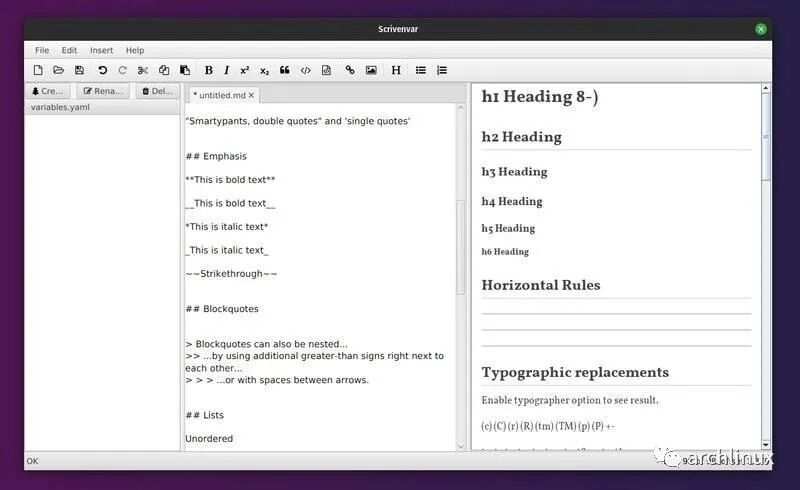Click the 'h3 Heading' preview heading
800x490 pixels.
pos(514,172)
